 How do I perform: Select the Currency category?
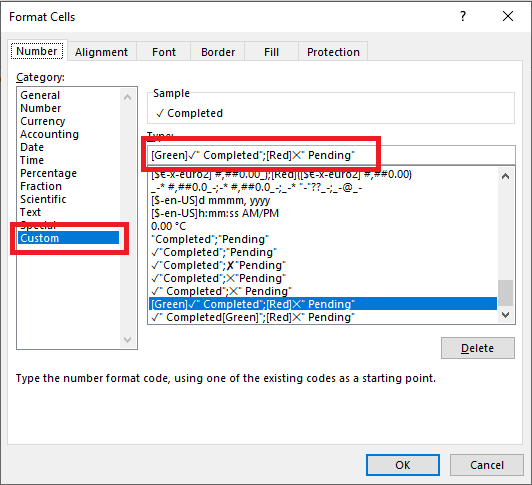coord(43,121)
